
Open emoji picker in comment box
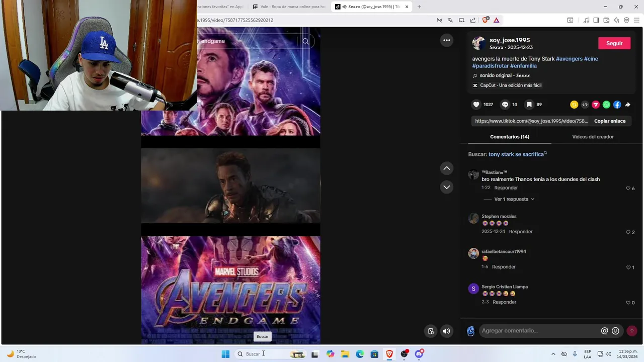[615, 331]
